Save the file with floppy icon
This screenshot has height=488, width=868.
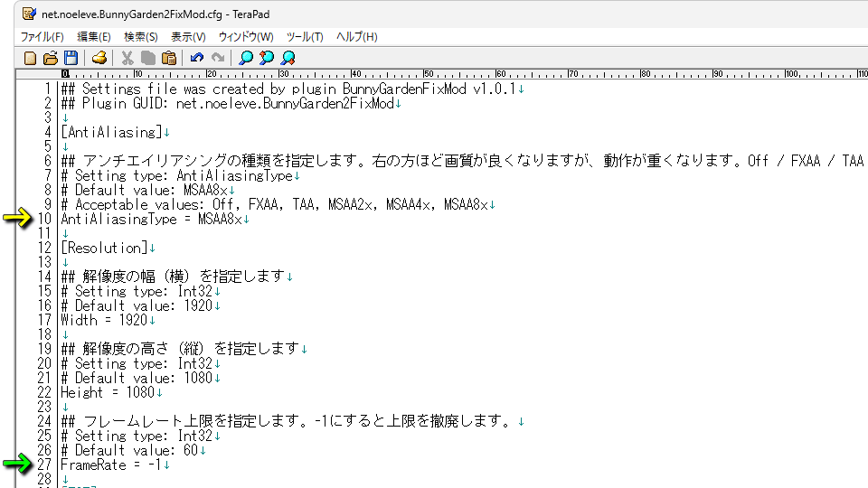(x=71, y=58)
